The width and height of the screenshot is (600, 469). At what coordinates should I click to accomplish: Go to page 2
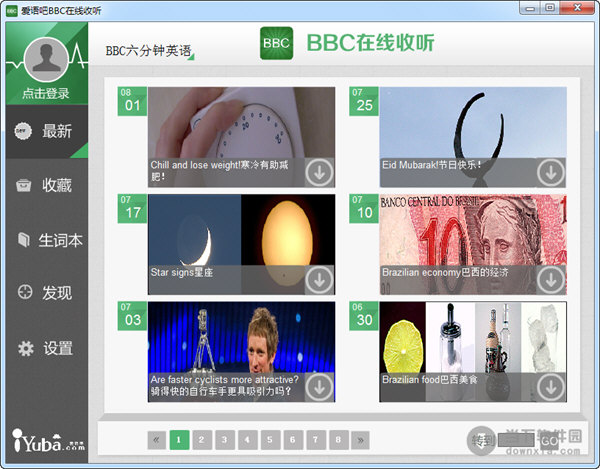click(x=202, y=440)
